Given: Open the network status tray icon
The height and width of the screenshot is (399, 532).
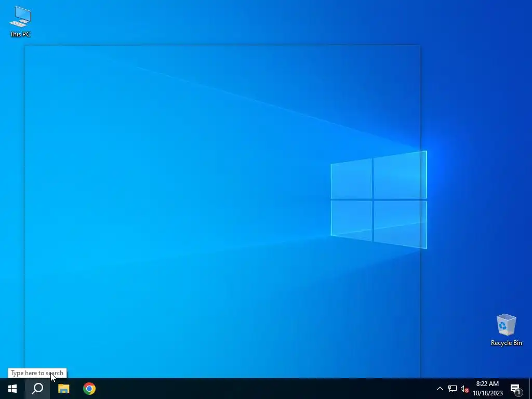Looking at the screenshot, I should point(453,389).
